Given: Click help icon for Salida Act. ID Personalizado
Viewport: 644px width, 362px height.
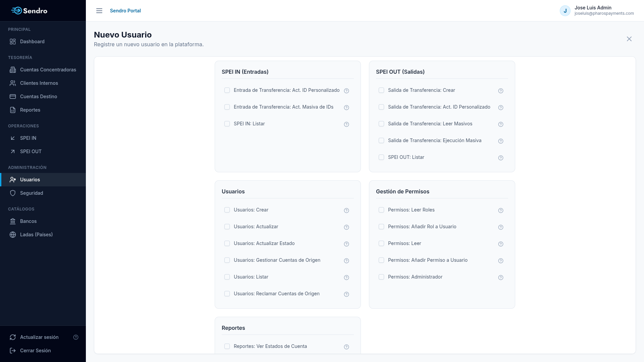Looking at the screenshot, I should [x=501, y=108].
